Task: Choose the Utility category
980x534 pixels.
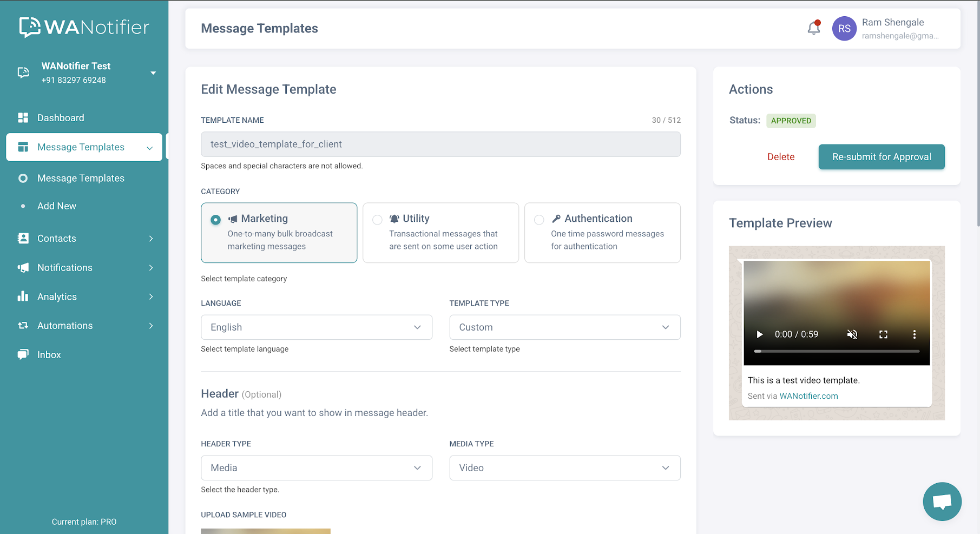Action: [x=377, y=220]
